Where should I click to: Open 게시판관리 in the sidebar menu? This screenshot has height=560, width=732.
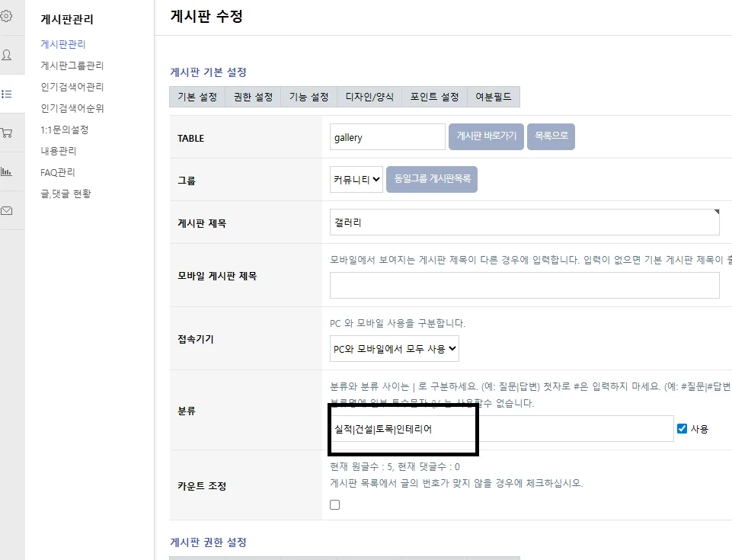coord(63,44)
